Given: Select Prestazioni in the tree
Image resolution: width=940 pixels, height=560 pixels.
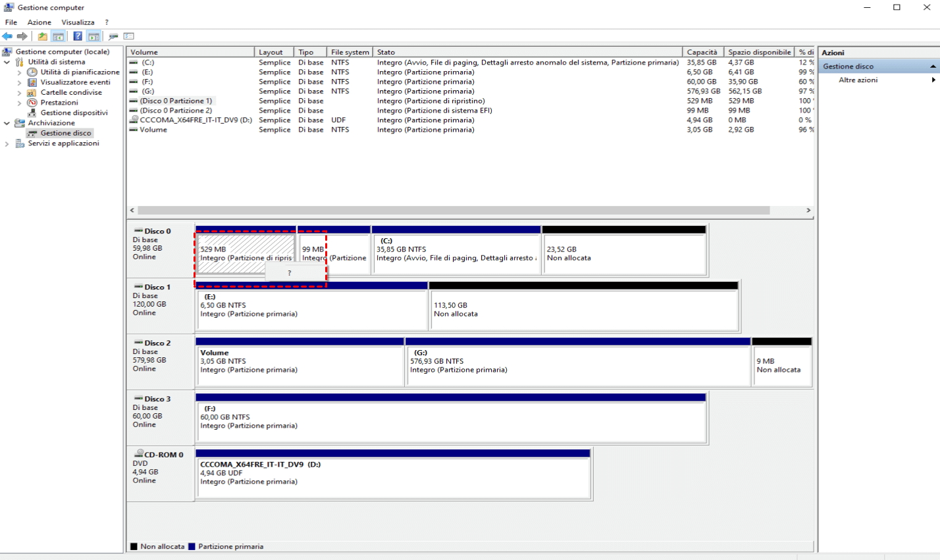Looking at the screenshot, I should coord(59,103).
